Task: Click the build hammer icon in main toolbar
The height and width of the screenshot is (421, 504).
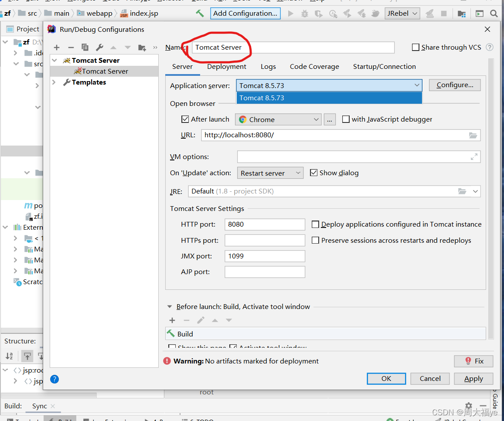Action: (200, 13)
